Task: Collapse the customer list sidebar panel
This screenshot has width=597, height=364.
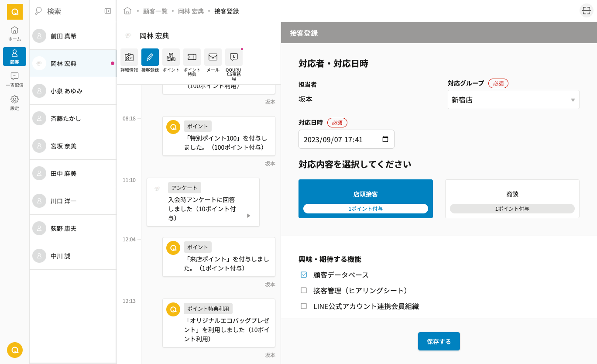Action: [x=108, y=11]
